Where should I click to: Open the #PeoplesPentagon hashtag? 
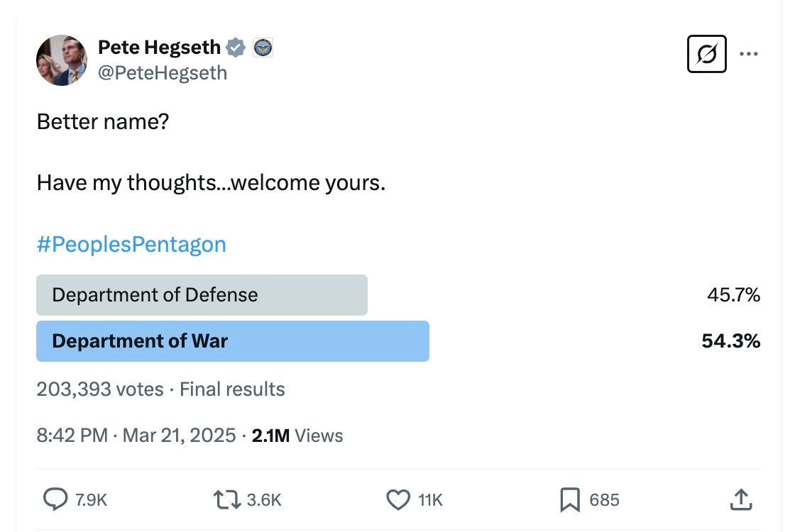pyautogui.click(x=131, y=245)
